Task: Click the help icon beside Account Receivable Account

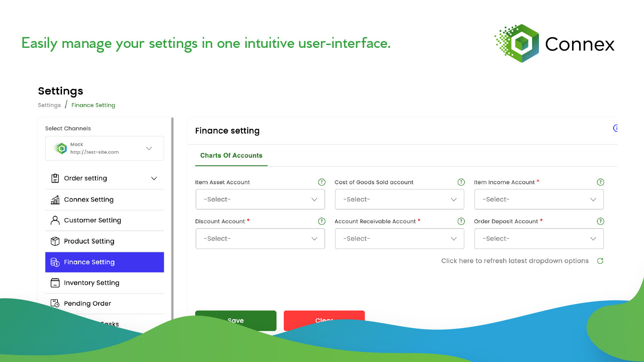Action: tap(461, 221)
